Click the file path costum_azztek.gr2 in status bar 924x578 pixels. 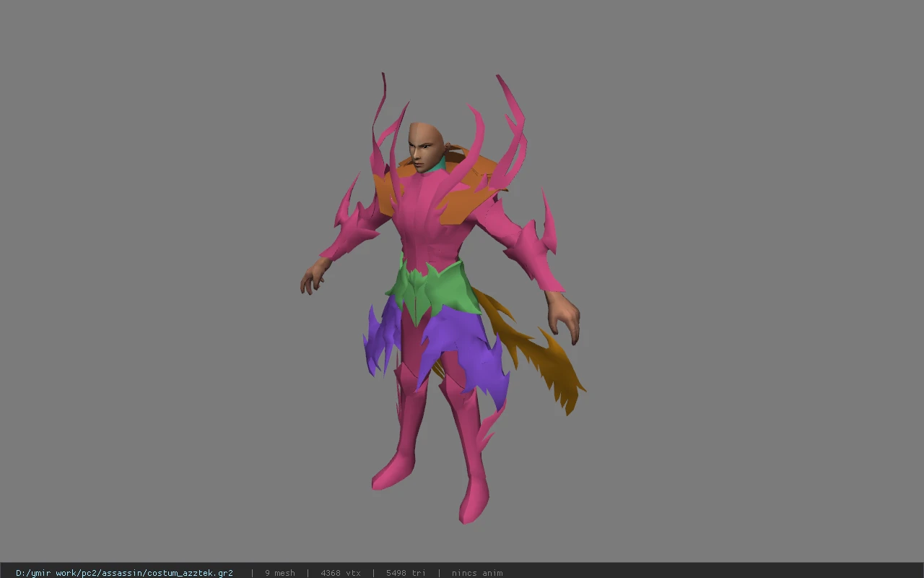(124, 573)
